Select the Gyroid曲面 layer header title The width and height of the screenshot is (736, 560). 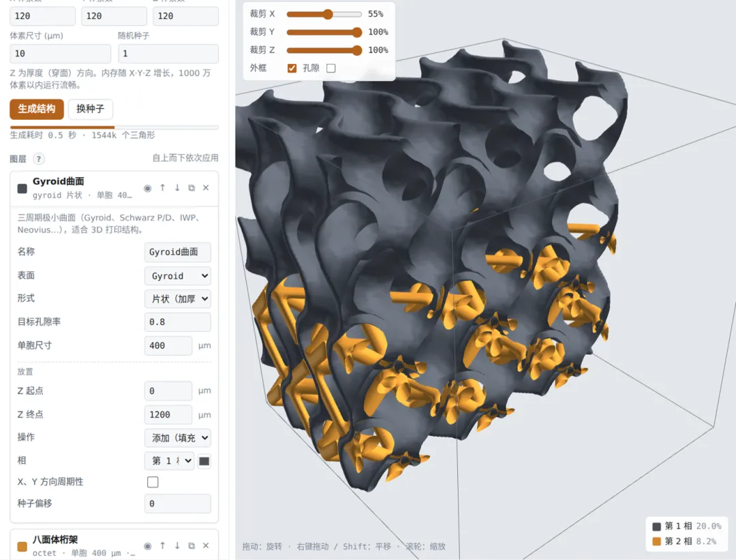58,182
